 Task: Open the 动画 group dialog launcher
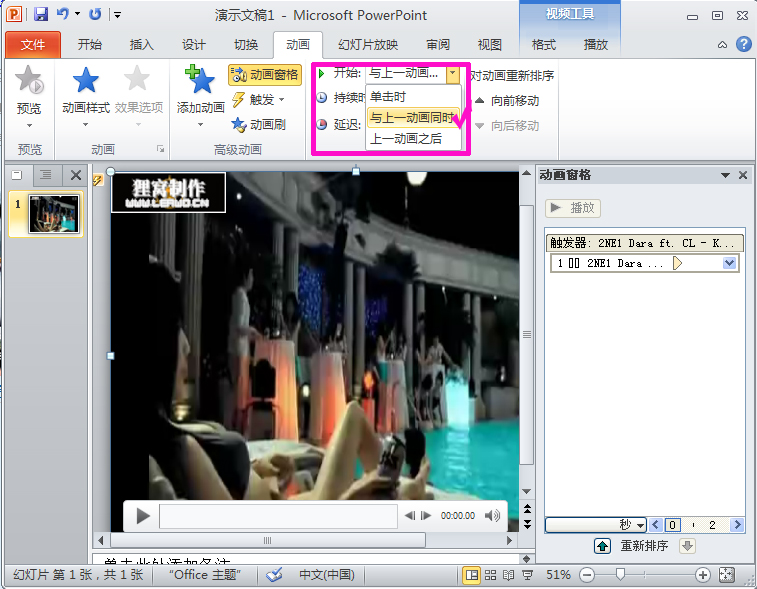point(160,149)
